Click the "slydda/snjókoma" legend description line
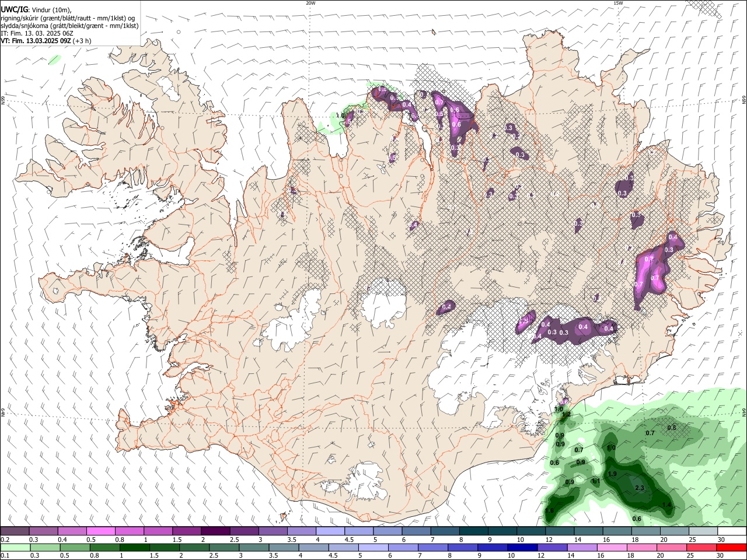747x560 pixels. (x=69, y=26)
